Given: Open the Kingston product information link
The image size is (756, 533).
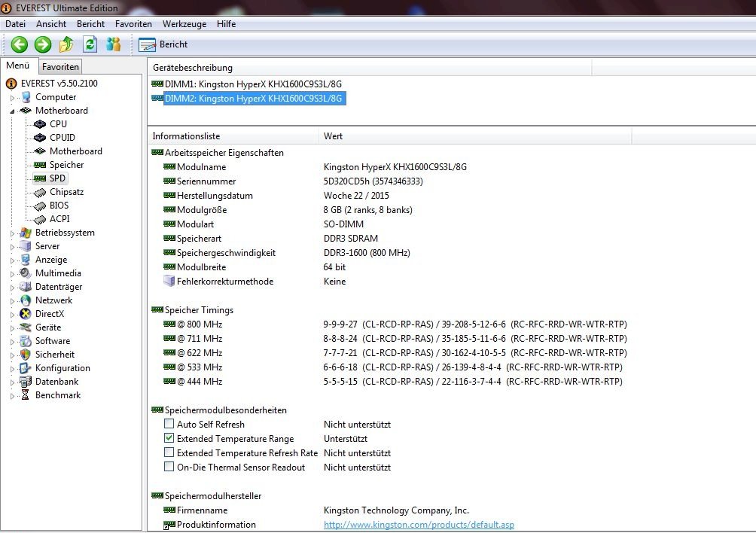Looking at the screenshot, I should click(x=419, y=525).
